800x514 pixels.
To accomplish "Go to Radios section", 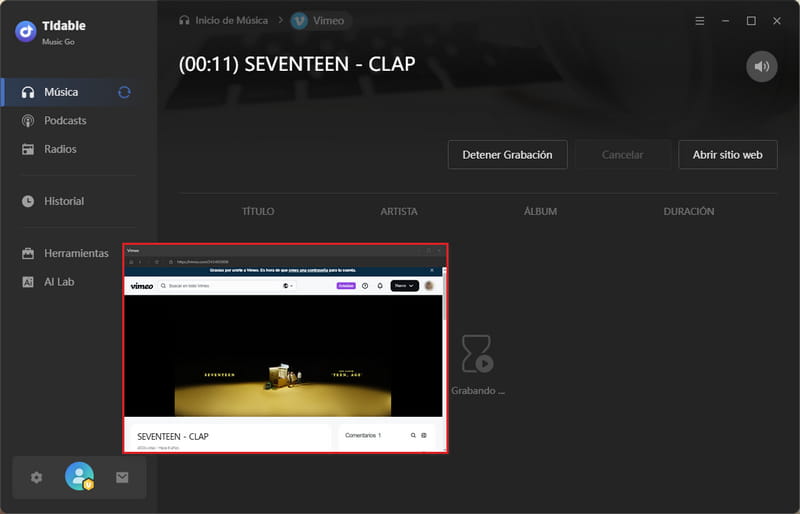I will click(x=60, y=149).
